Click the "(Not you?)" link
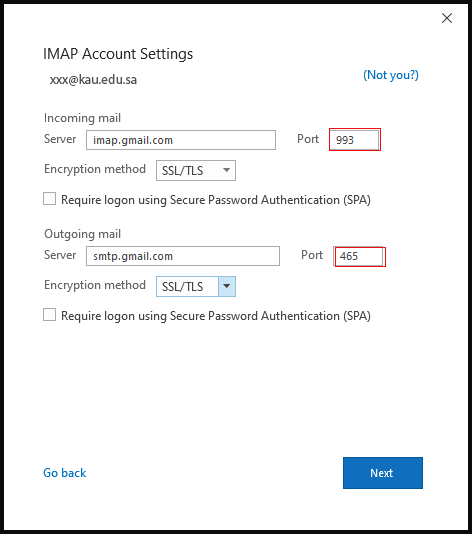 391,75
